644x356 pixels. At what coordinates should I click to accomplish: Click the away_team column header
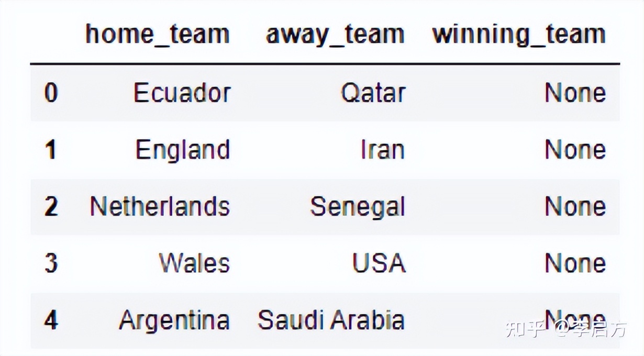335,35
